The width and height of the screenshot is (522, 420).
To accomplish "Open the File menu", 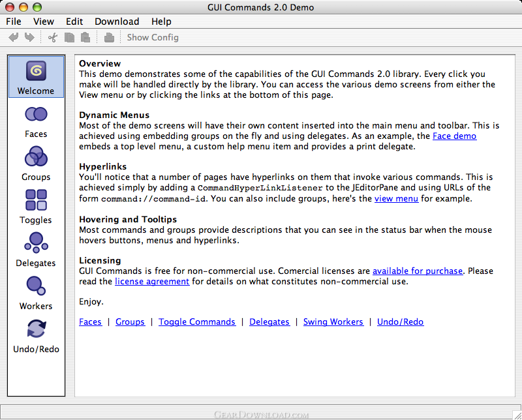I will (x=14, y=22).
